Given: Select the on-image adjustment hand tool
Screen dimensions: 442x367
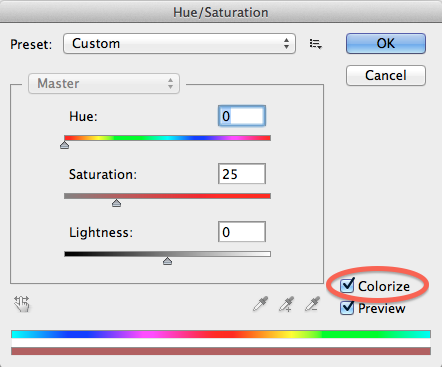Looking at the screenshot, I should [x=22, y=304].
